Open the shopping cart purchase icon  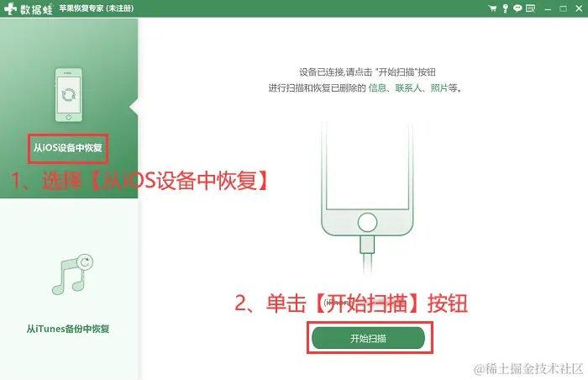pyautogui.click(x=492, y=8)
